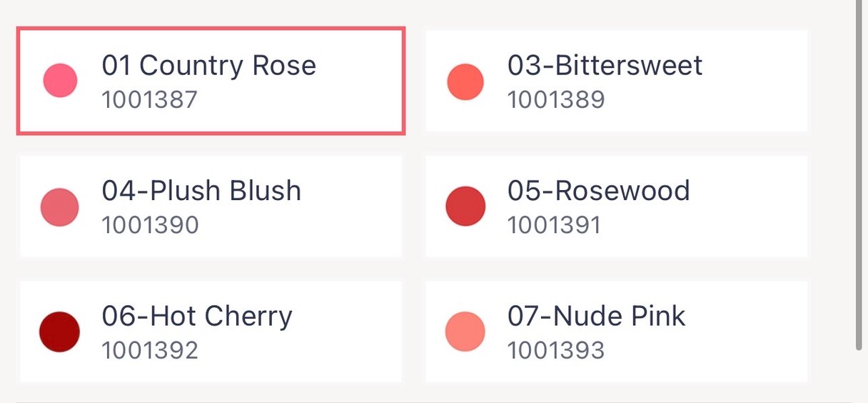
Task: Choose the Rosewood red color dot
Action: [x=465, y=206]
